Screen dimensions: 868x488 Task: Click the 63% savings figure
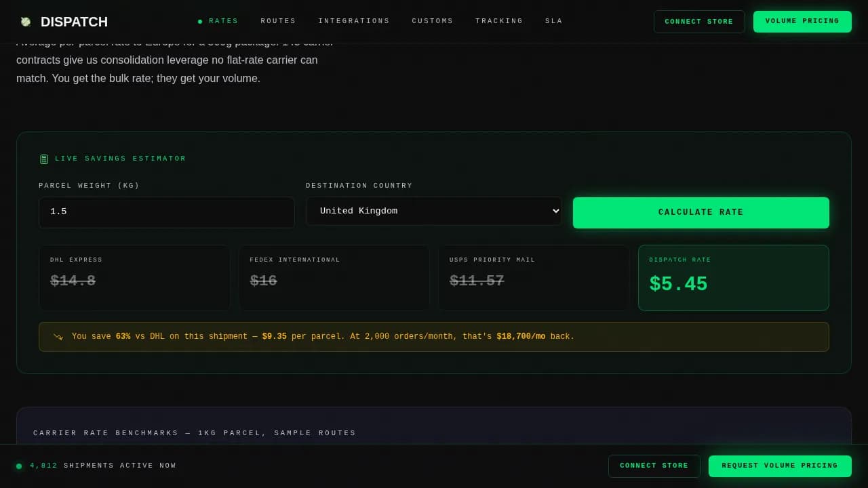click(x=123, y=337)
